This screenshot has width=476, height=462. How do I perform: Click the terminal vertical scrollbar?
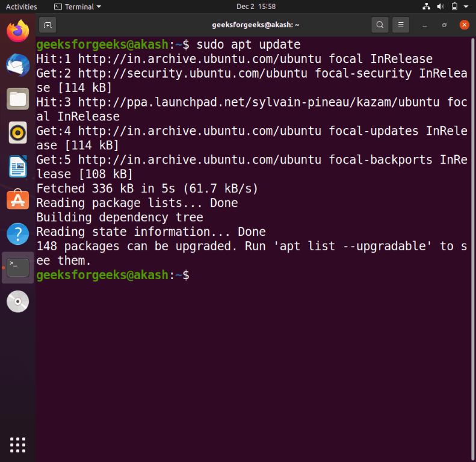pos(472,249)
